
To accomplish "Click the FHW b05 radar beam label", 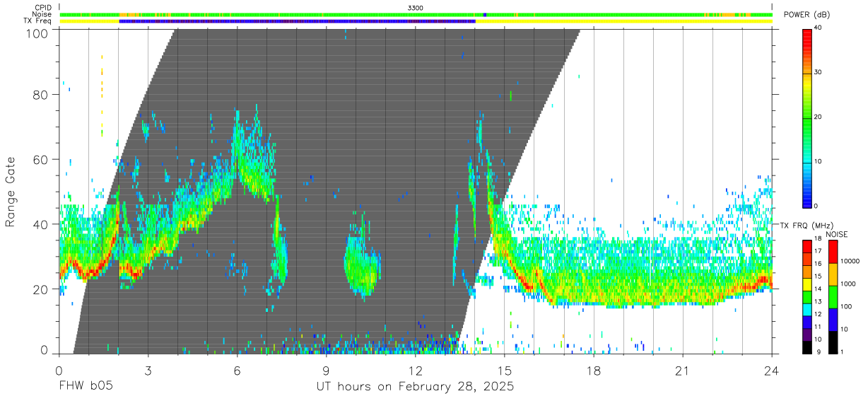I will point(86,386).
